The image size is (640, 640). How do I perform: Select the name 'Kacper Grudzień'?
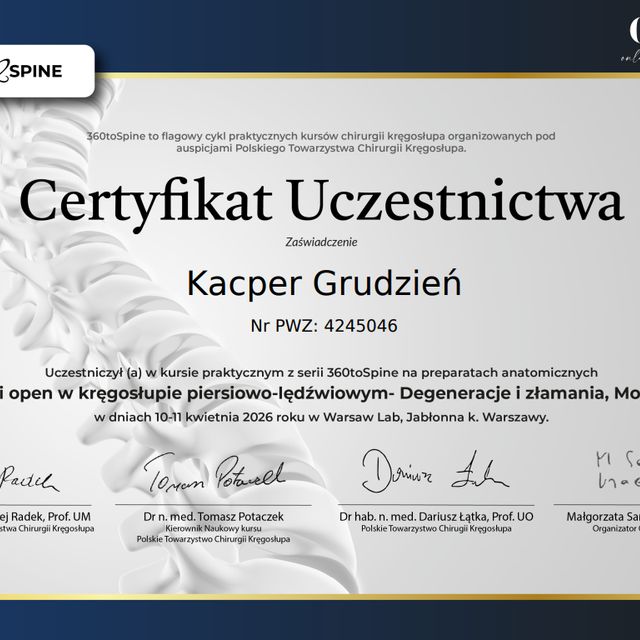[324, 284]
